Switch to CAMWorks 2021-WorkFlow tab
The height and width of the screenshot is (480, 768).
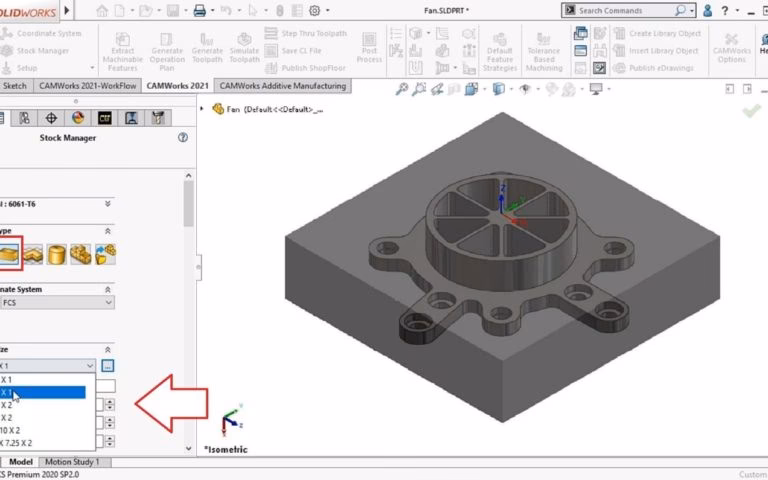(87, 86)
